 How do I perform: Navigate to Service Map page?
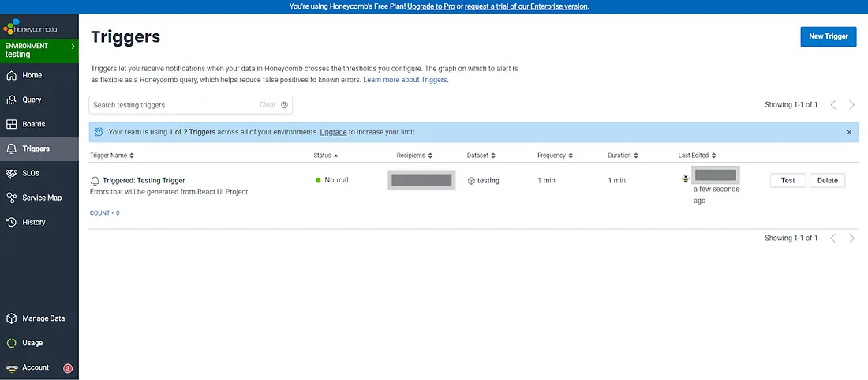[x=41, y=198]
